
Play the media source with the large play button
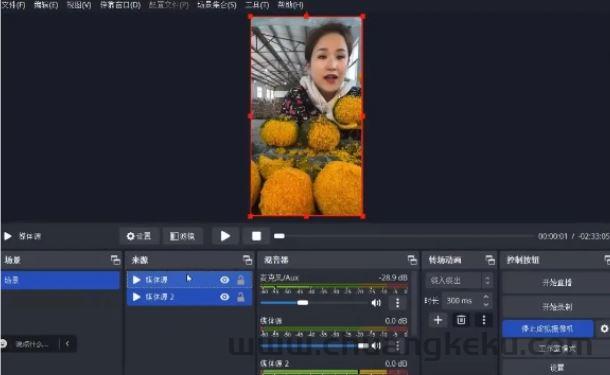tap(225, 236)
